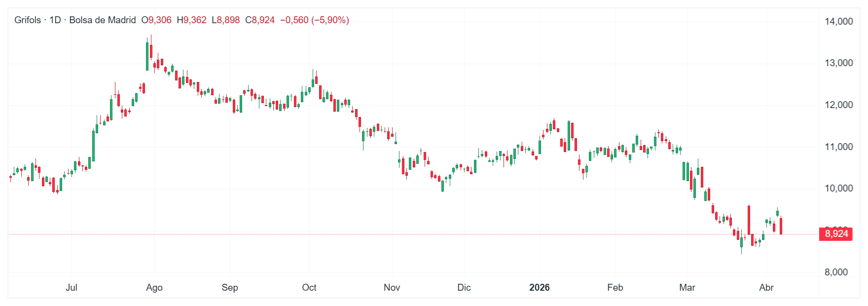
Task: Click the Mar label on time axis
Action: (687, 287)
